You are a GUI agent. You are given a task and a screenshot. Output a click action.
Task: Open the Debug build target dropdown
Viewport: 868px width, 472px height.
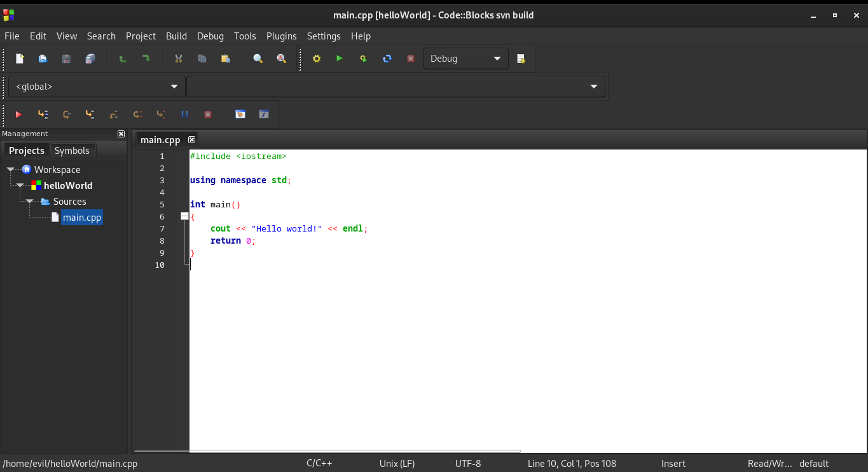465,59
